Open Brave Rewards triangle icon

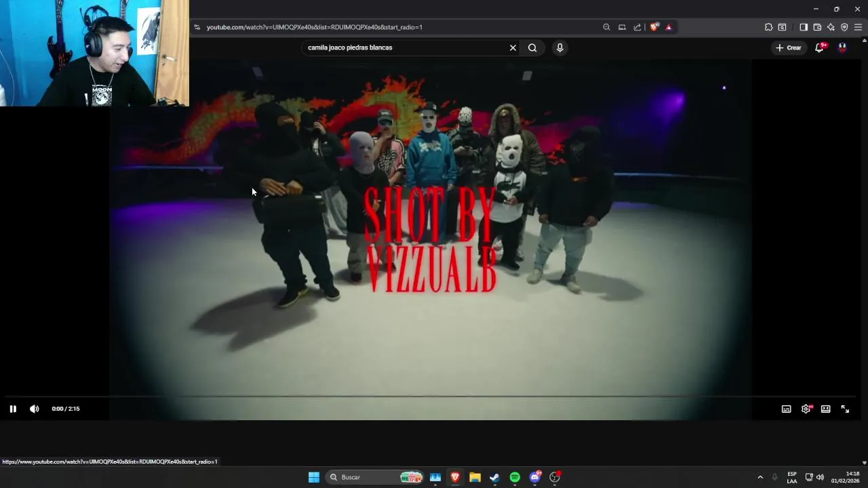[669, 27]
